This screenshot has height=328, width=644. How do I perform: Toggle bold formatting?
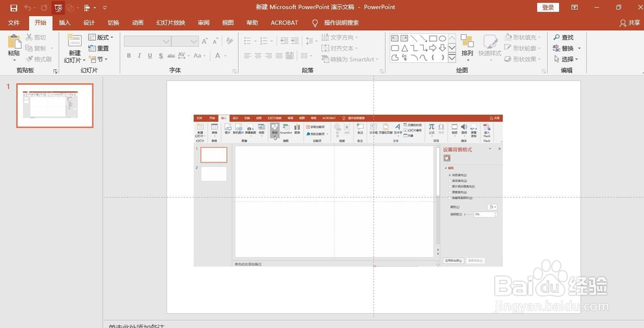(129, 56)
